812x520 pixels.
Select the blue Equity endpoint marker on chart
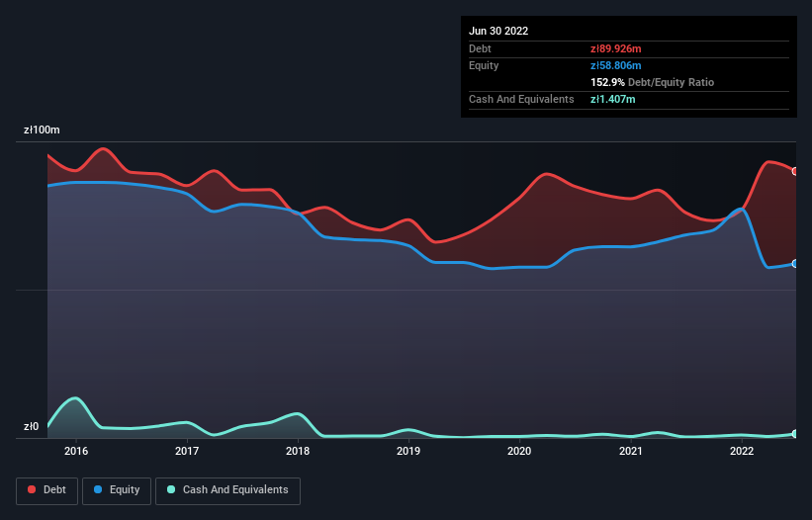click(795, 264)
